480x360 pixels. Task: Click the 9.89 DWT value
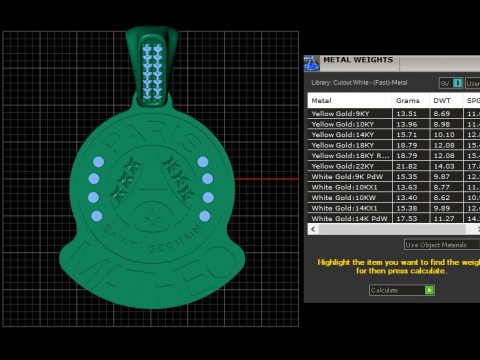coord(442,208)
